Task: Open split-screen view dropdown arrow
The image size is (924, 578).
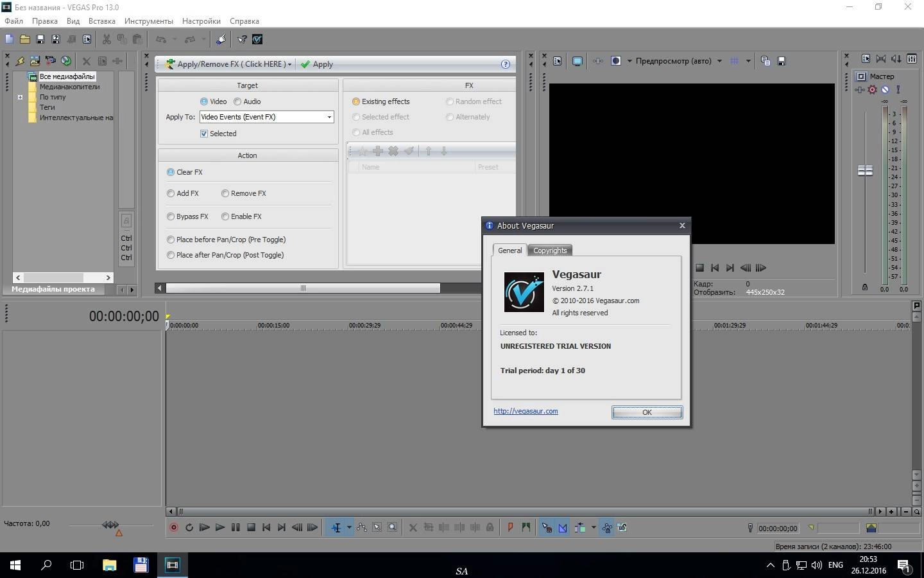Action: click(x=629, y=61)
